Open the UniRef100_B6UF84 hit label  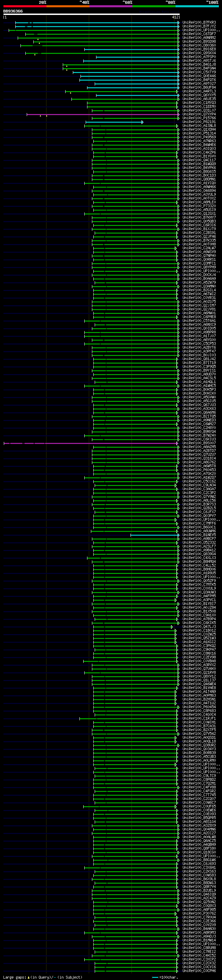(x=199, y=88)
